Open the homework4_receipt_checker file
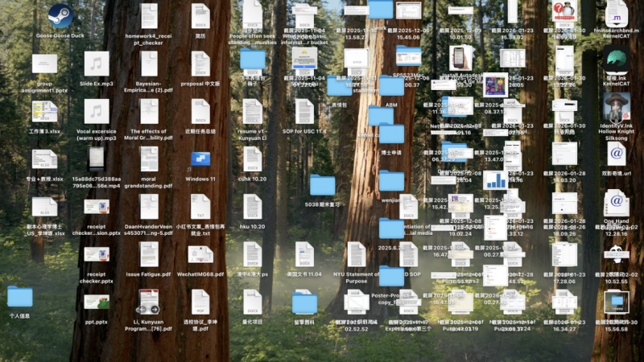 point(149,17)
